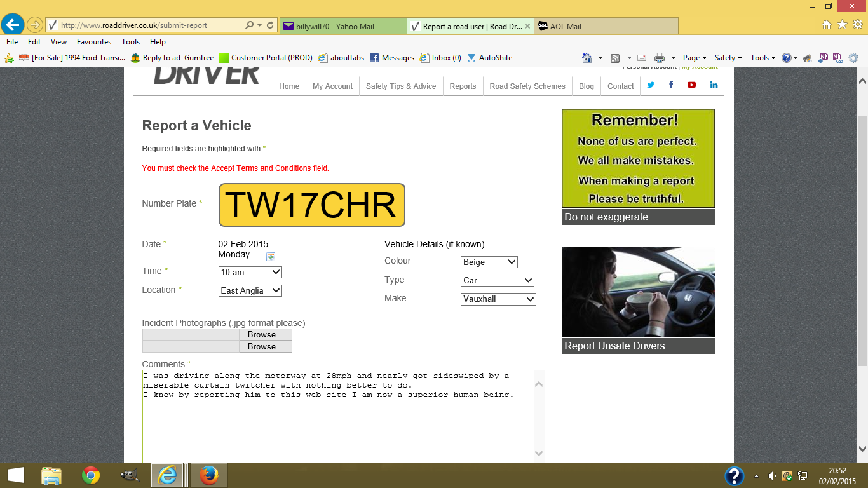Open Safety Tips & Advice link
Screen dimensions: 868x488
pyautogui.click(x=401, y=86)
